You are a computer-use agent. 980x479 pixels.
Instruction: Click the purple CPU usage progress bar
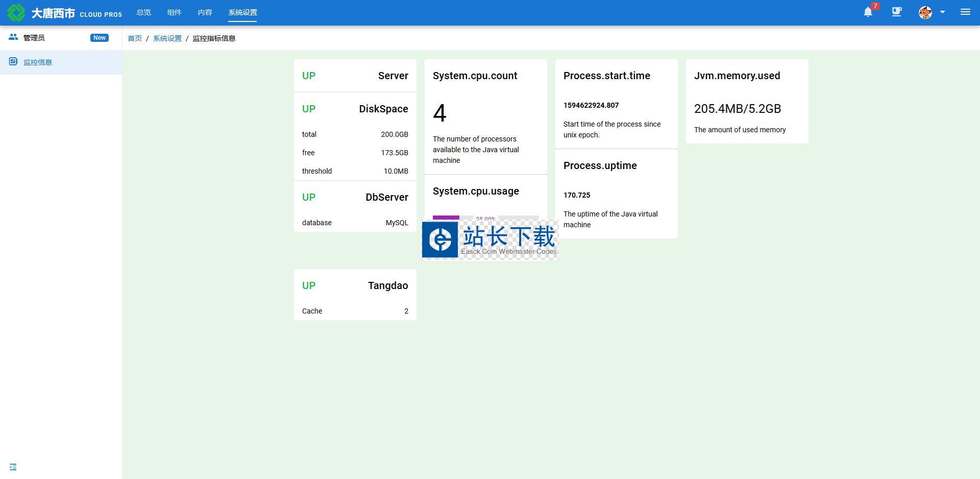446,218
